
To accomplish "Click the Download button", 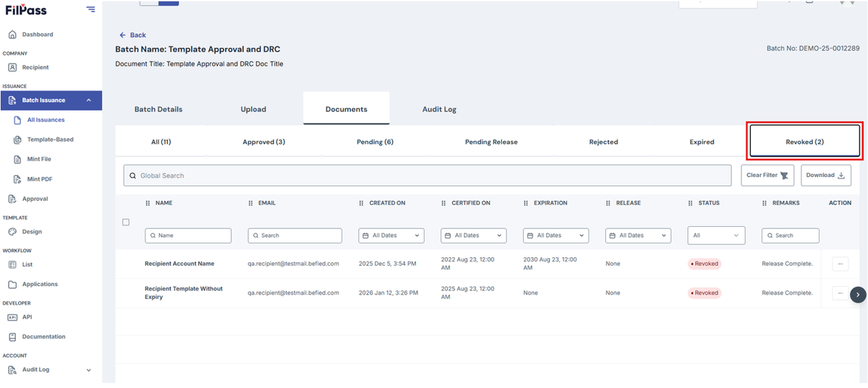I will coord(826,175).
